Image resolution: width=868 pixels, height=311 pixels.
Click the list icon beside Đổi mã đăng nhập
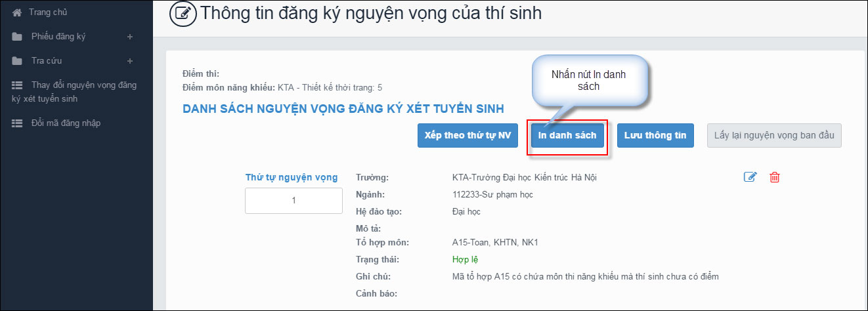point(17,123)
